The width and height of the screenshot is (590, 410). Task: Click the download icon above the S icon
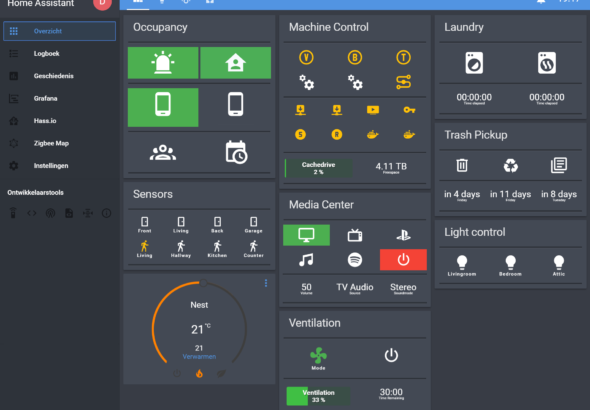pos(300,110)
